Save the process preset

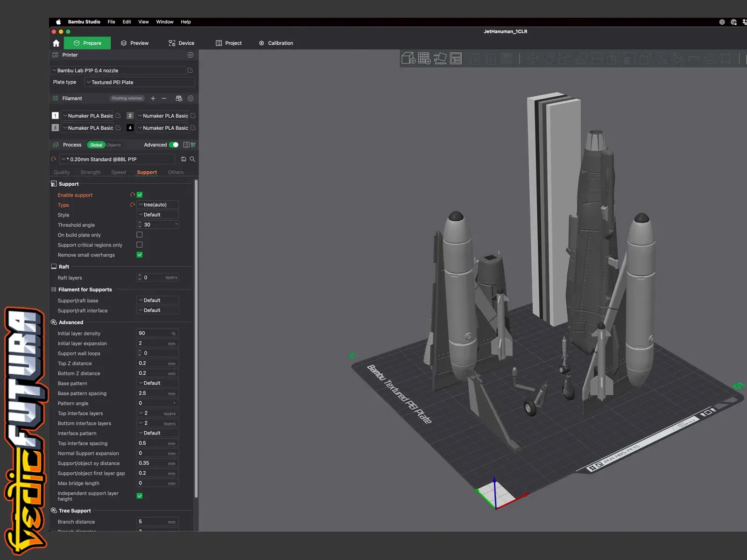tap(183, 159)
